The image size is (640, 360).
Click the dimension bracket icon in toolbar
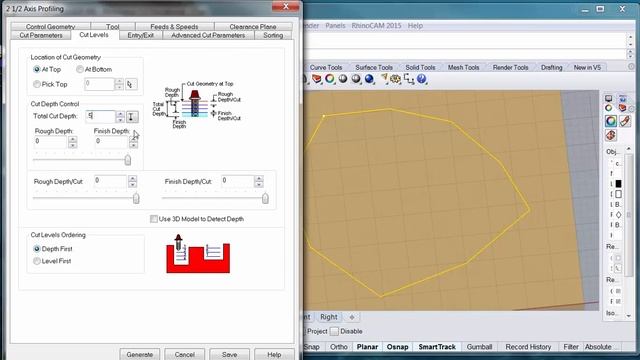pyautogui.click(x=409, y=78)
